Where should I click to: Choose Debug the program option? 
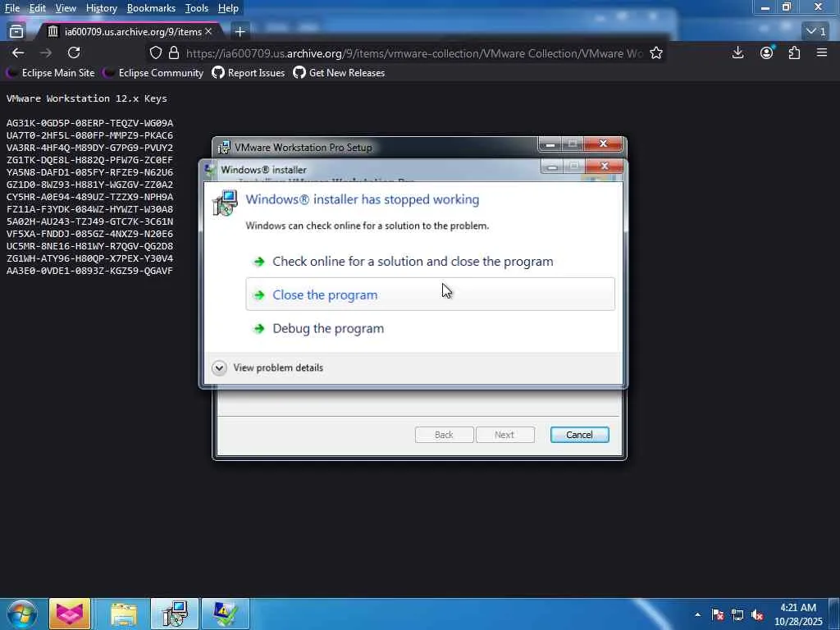coord(430,328)
